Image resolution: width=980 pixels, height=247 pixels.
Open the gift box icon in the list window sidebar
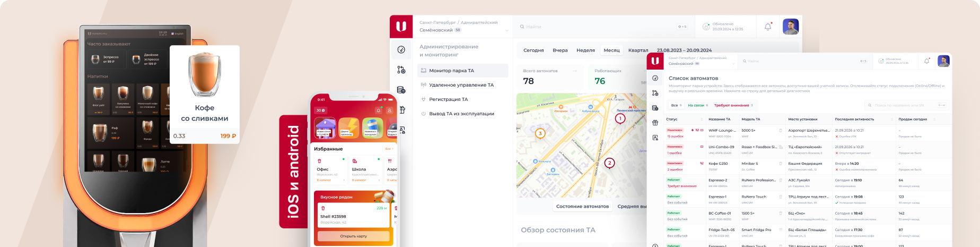pyautogui.click(x=655, y=123)
